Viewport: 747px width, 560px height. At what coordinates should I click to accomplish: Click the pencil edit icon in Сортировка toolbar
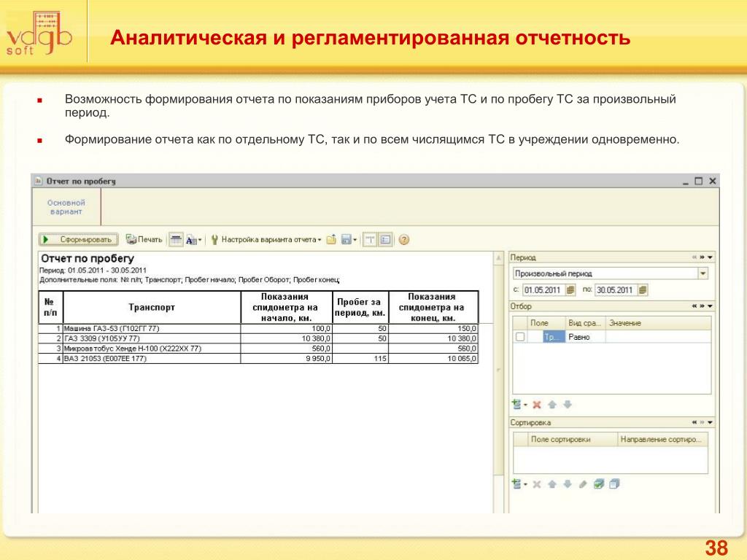click(583, 484)
